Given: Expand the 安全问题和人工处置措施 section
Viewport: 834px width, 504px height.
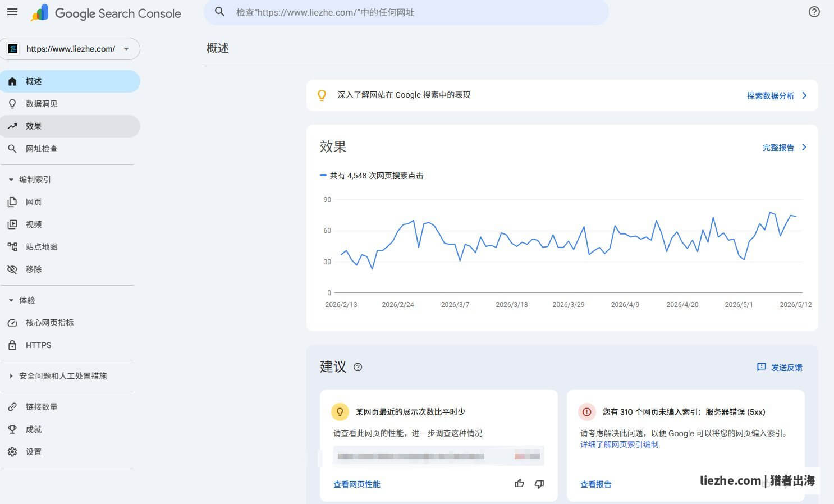Looking at the screenshot, I should (x=11, y=376).
